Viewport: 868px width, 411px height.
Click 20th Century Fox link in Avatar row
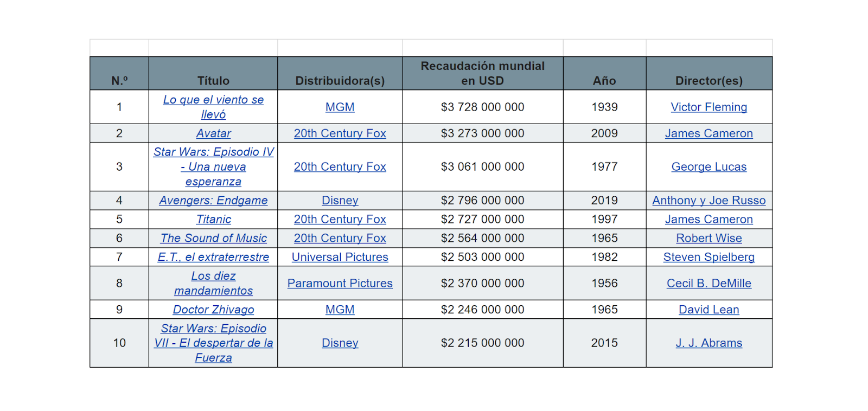pyautogui.click(x=340, y=133)
